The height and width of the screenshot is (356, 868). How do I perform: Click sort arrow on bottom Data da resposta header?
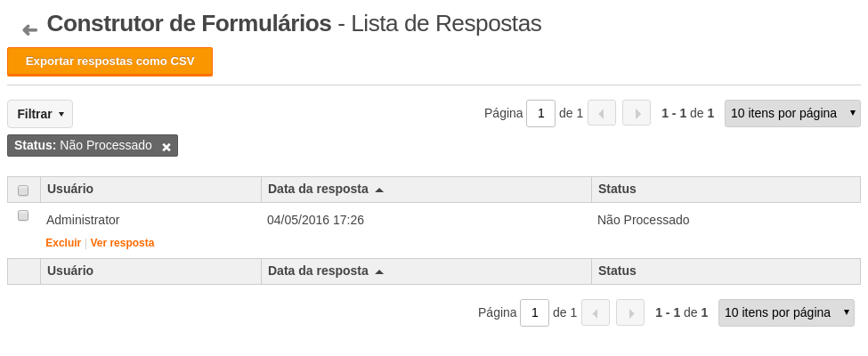point(379,271)
